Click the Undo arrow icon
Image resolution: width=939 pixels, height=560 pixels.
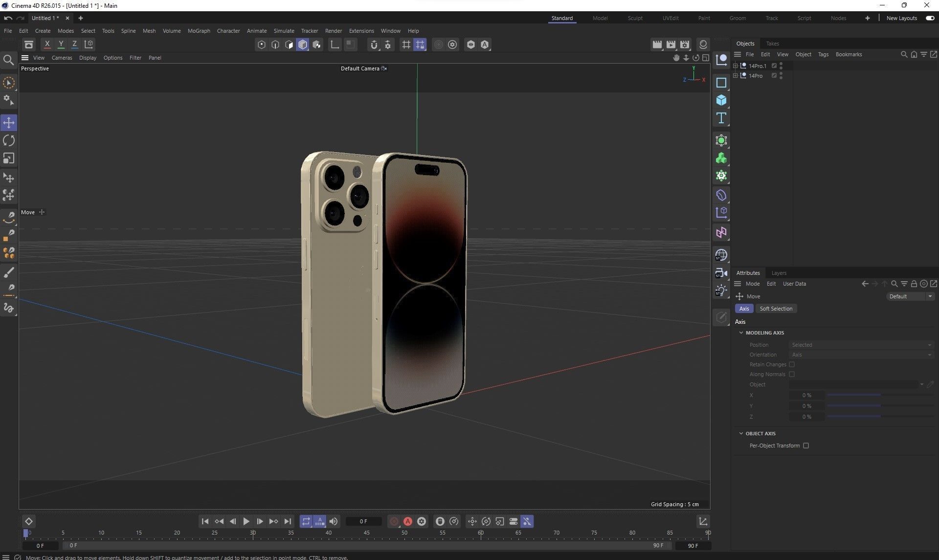[x=8, y=18]
